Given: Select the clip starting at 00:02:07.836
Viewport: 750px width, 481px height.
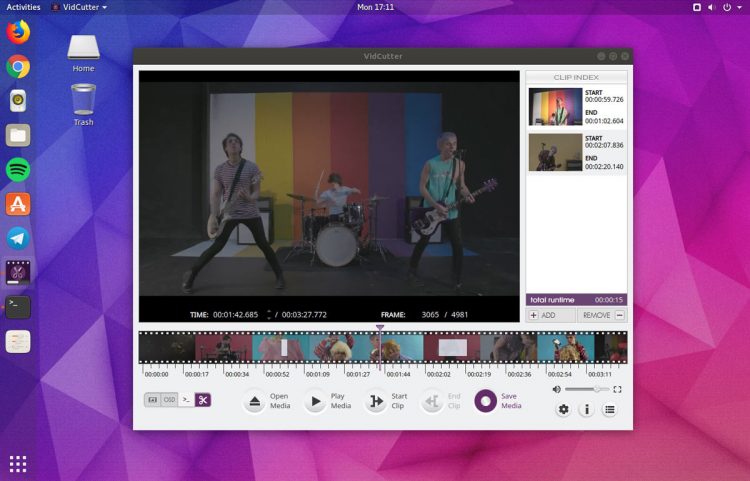Looking at the screenshot, I should pos(576,153).
